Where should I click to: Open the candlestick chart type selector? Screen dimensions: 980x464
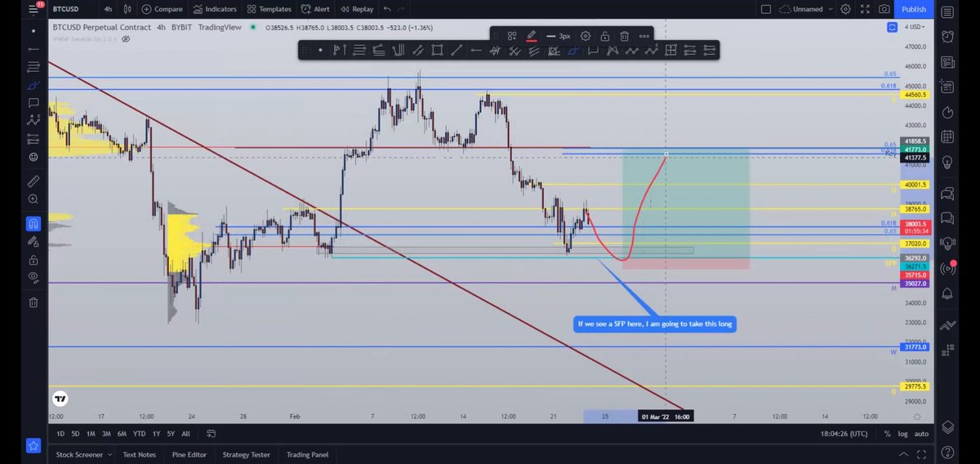point(128,10)
